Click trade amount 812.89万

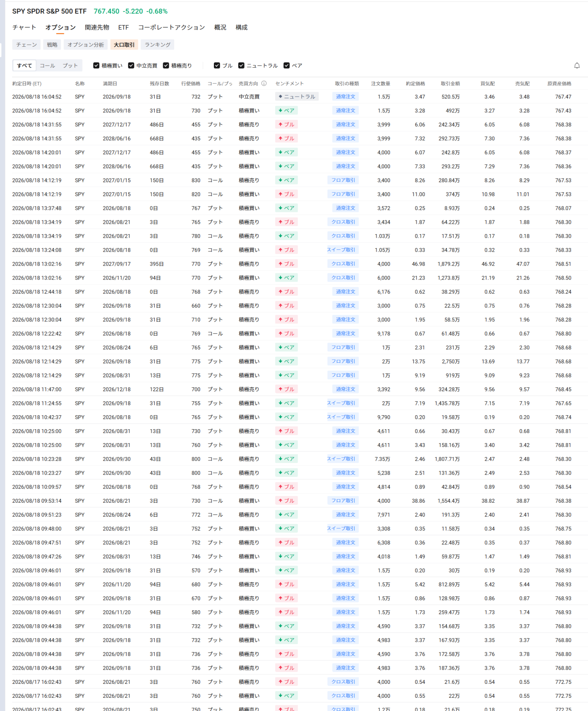point(449,584)
